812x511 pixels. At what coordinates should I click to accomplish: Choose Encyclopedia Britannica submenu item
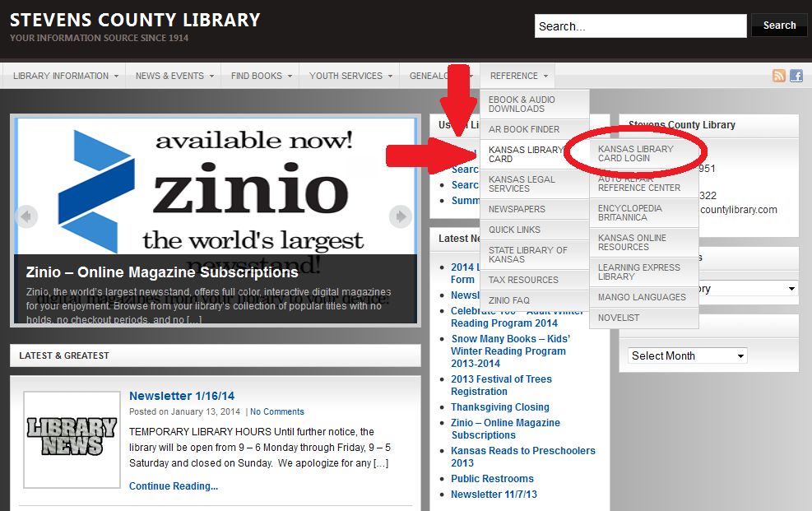[643, 213]
